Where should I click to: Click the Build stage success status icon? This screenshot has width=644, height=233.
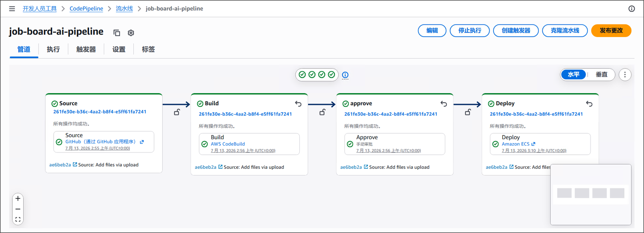[200, 104]
